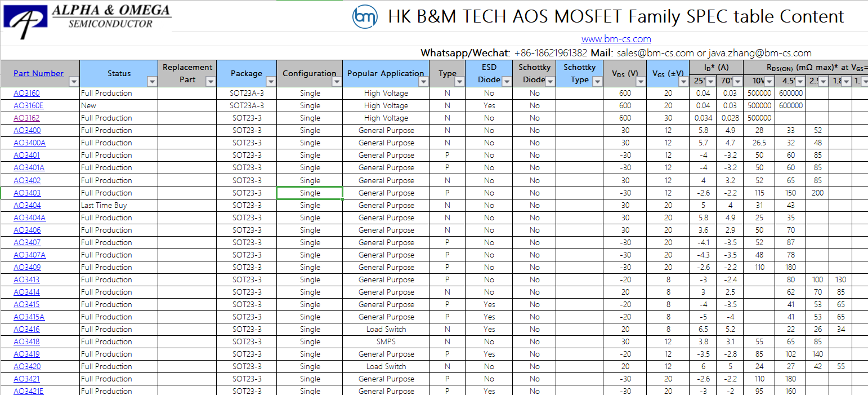Open the AO3401A part link
The image size is (868, 395).
(x=29, y=167)
